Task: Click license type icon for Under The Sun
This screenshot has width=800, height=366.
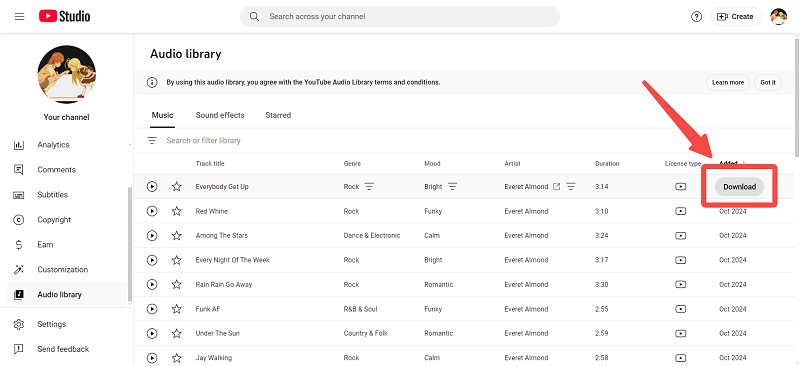Action: point(680,333)
